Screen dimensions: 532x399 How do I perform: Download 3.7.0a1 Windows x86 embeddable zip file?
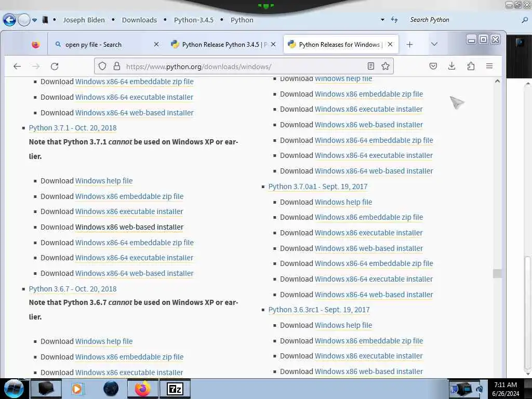pyautogui.click(x=369, y=217)
